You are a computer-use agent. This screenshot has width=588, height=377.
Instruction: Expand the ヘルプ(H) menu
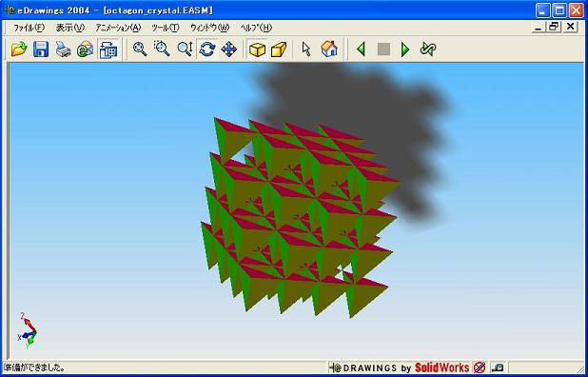[x=256, y=28]
